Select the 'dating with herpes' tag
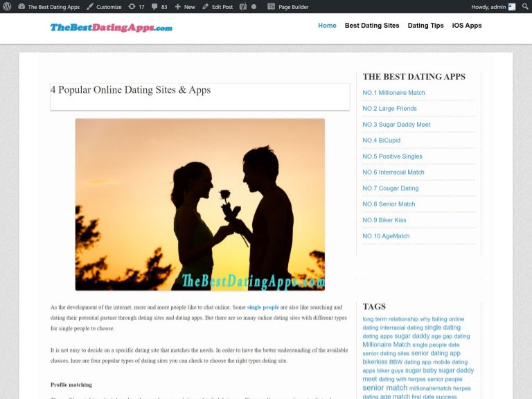 (402, 380)
